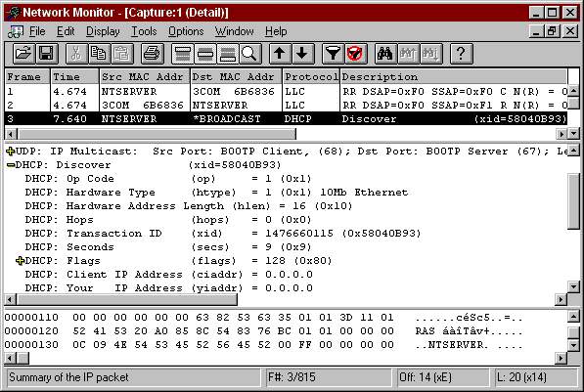Click the Src MAC Addr column header

tap(145, 76)
